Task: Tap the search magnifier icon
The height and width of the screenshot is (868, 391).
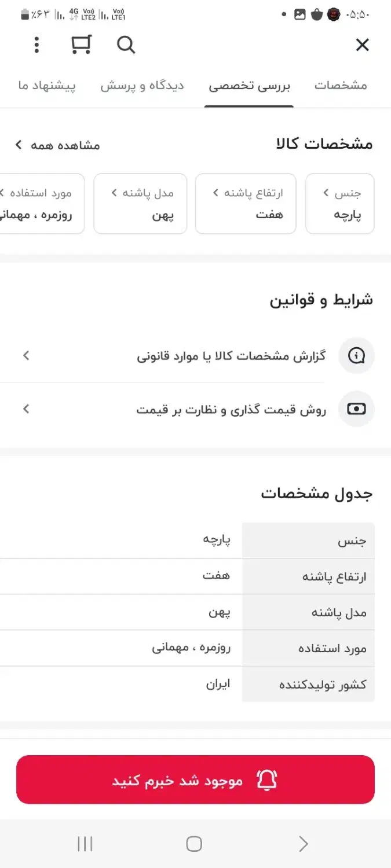Action: point(126,45)
